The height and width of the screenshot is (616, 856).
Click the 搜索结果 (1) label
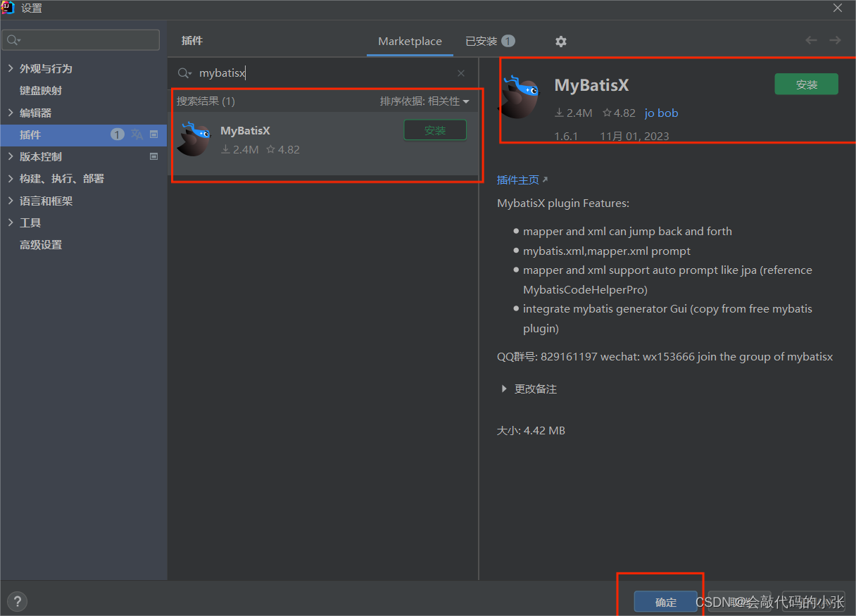click(206, 101)
